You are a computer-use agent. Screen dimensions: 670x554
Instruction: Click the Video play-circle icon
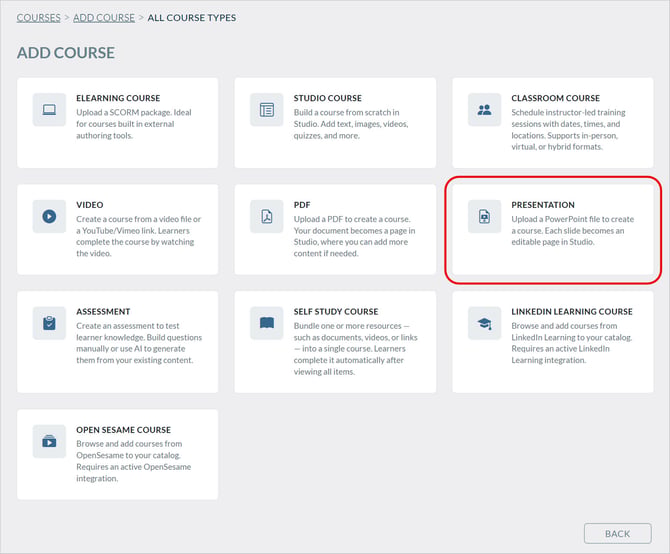49,217
